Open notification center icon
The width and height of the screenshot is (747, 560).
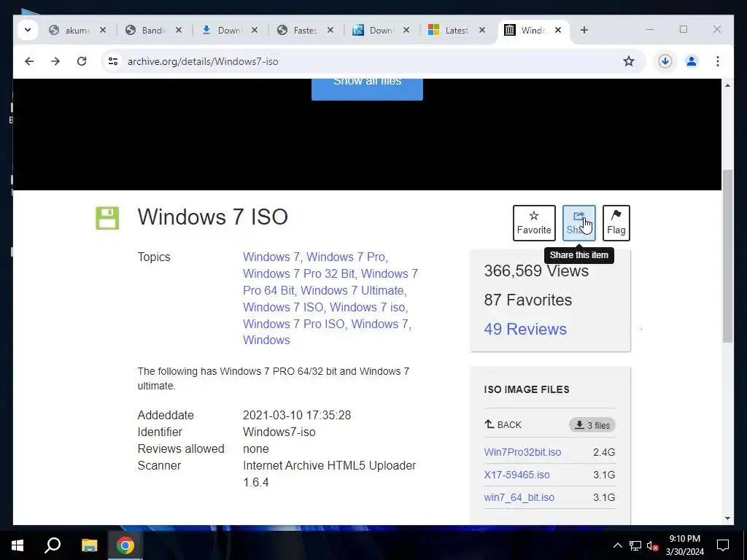coord(723,545)
